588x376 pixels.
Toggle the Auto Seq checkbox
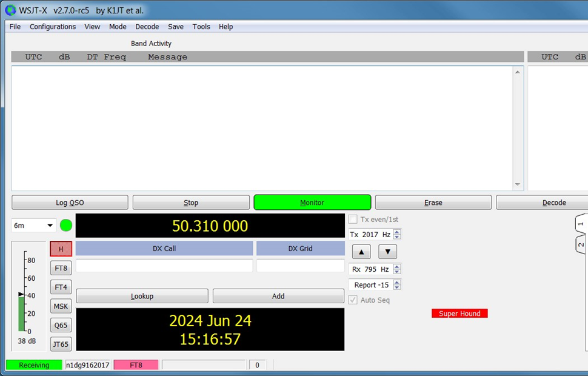(x=353, y=300)
